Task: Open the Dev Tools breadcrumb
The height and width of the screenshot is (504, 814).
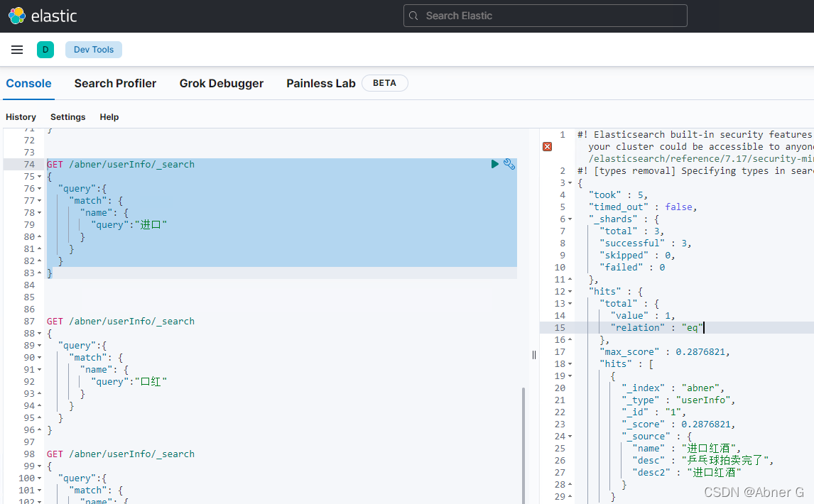Action: click(x=94, y=50)
